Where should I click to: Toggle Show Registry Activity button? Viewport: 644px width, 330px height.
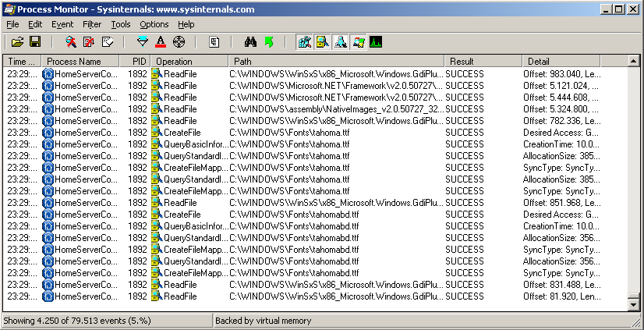tap(305, 41)
